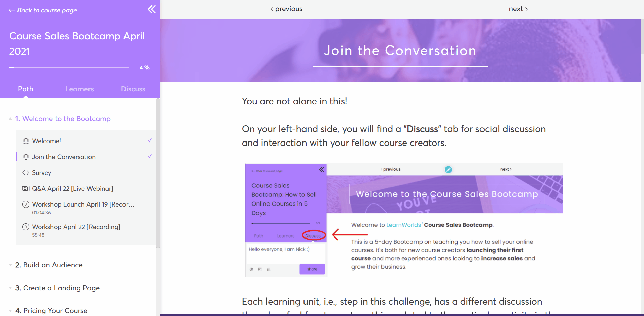The width and height of the screenshot is (644, 316).
Task: Click play icon for Workshop Launch April 19
Action: coord(26,204)
